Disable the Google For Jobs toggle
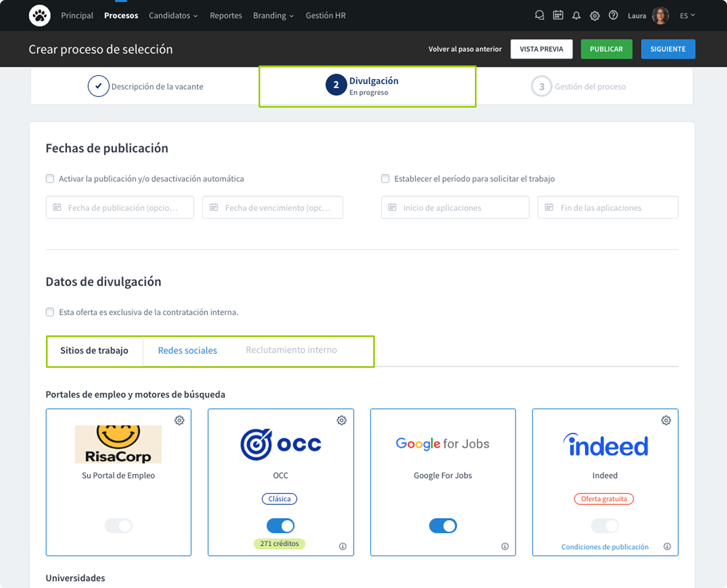The height and width of the screenshot is (588, 727). pos(442,525)
